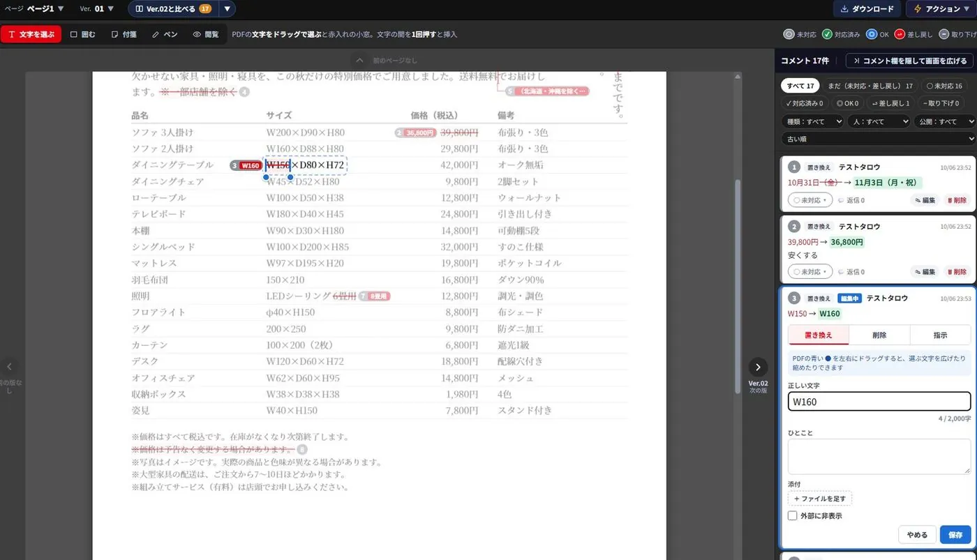Select the 囲む box tool
Viewport: 977px width, 560px height.
pos(83,34)
